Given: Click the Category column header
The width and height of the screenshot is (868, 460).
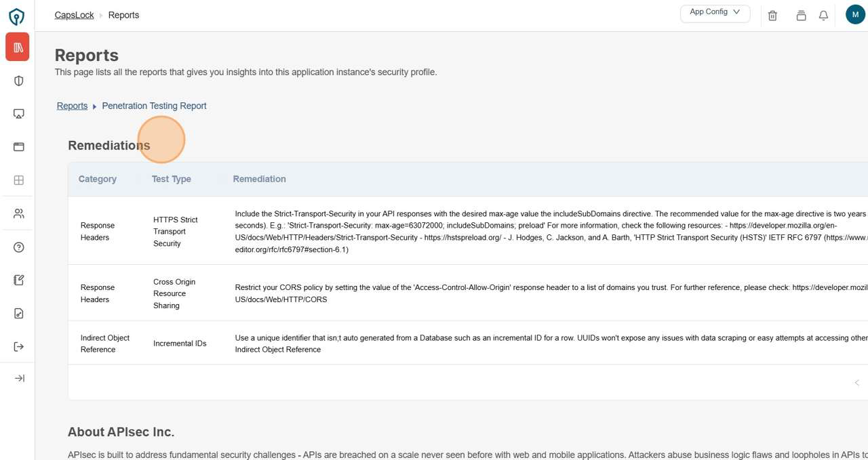Looking at the screenshot, I should (x=98, y=179).
